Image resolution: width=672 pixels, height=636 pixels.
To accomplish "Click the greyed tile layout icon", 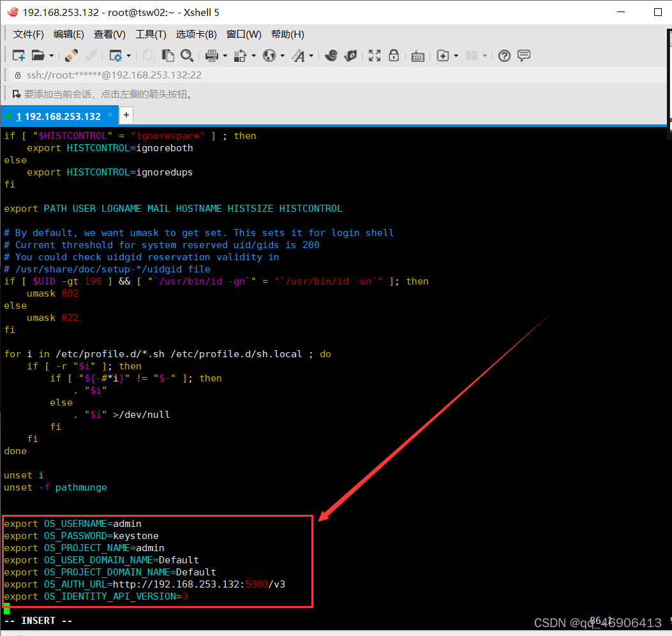I will pyautogui.click(x=472, y=55).
